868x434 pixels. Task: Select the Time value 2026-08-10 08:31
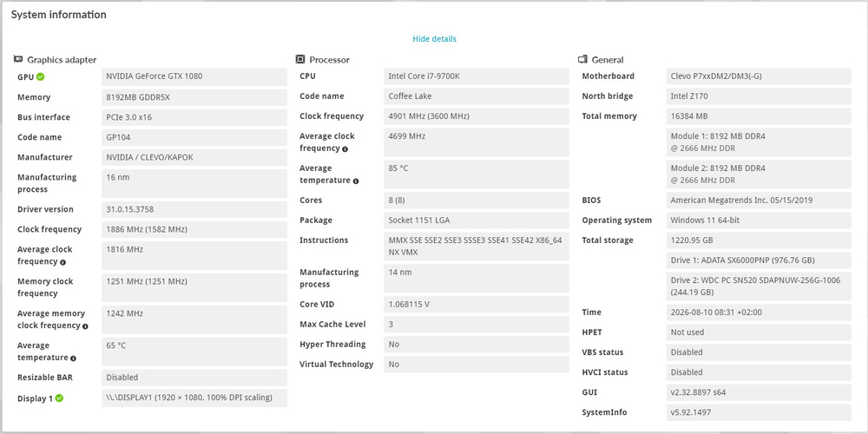tap(759, 312)
